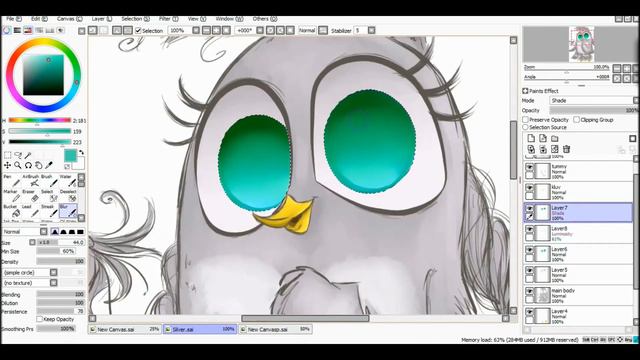Enable Clipping Group
The width and height of the screenshot is (640, 360).
pos(576,120)
